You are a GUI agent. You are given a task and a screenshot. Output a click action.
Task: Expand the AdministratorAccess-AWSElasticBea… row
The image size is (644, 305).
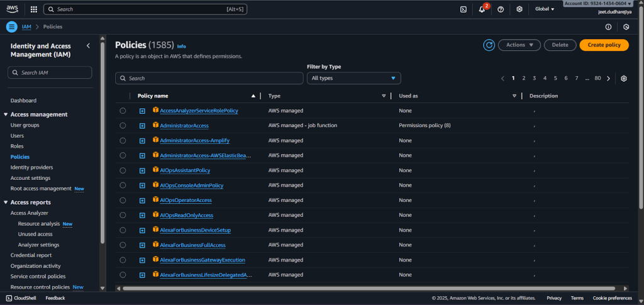tap(142, 155)
